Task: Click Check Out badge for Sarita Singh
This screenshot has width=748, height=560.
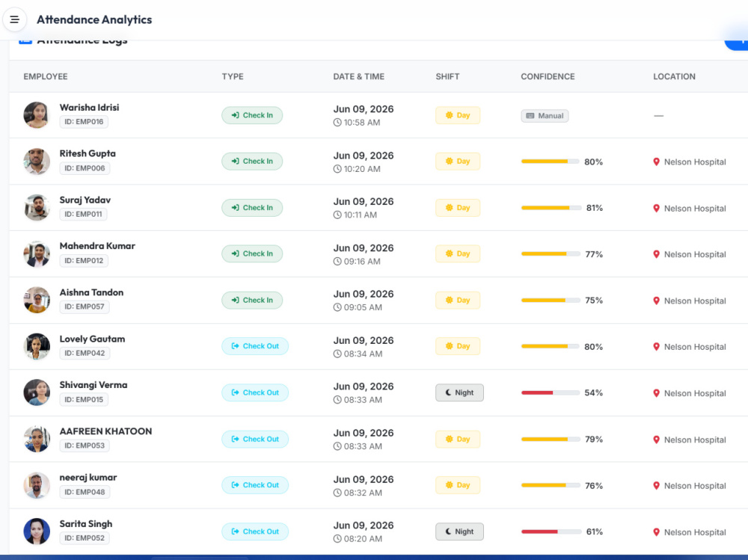Action: click(x=255, y=532)
